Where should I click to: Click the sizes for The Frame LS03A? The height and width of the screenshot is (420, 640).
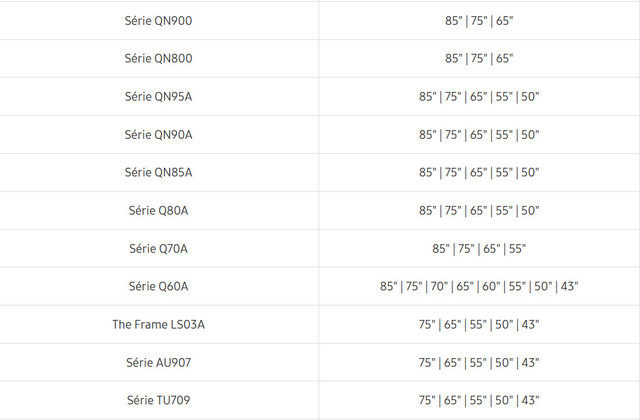pos(479,324)
